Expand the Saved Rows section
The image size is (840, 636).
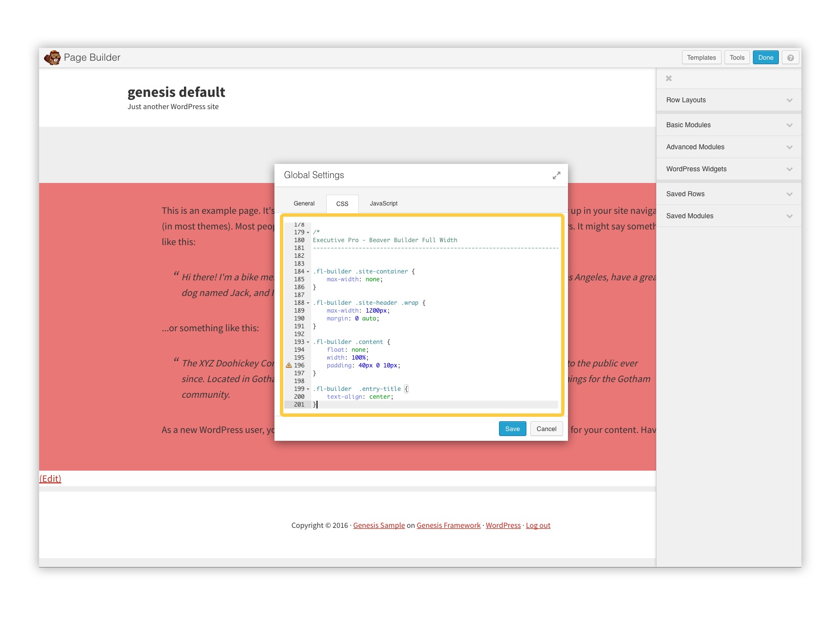click(728, 194)
